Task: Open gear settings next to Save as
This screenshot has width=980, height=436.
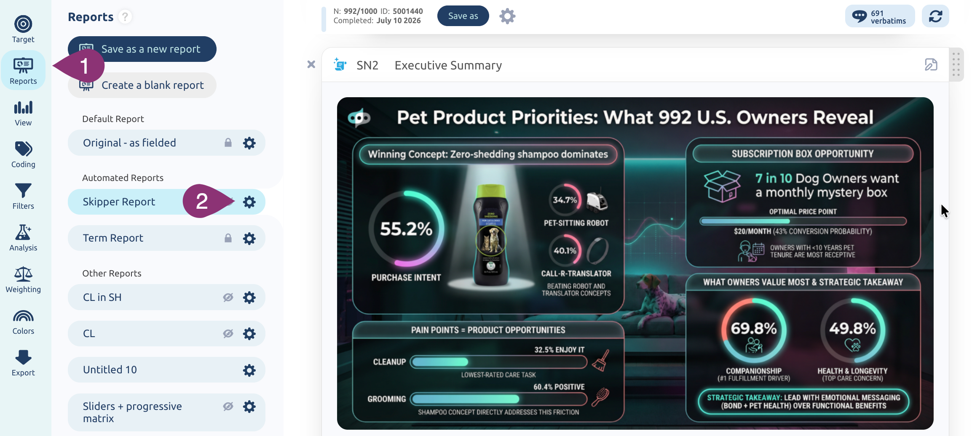Action: coord(507,16)
